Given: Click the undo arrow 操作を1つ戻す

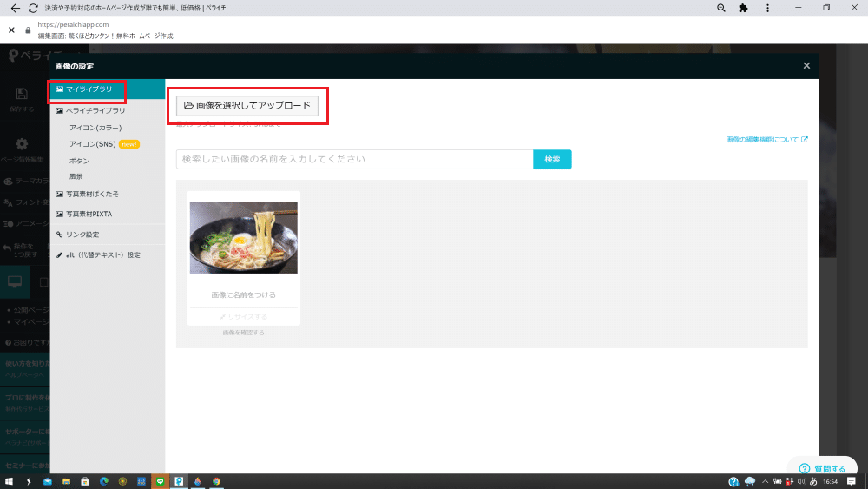Looking at the screenshot, I should click(7, 248).
